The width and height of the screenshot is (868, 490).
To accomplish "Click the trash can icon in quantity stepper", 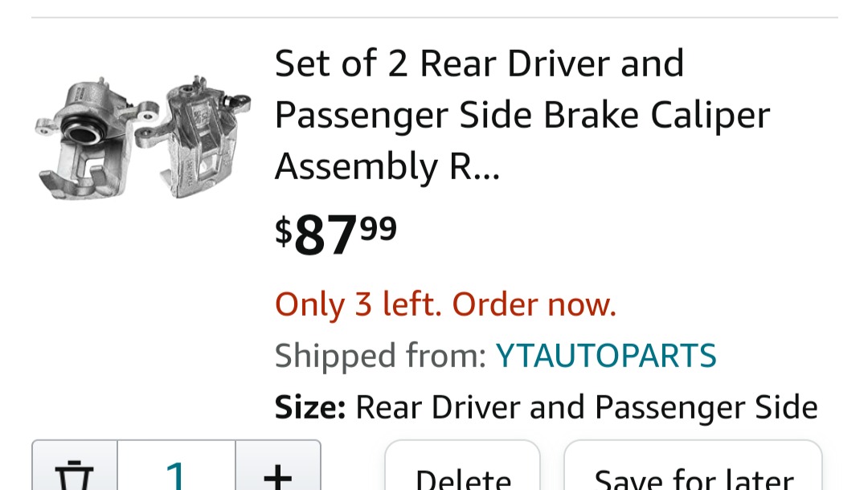I will [74, 472].
